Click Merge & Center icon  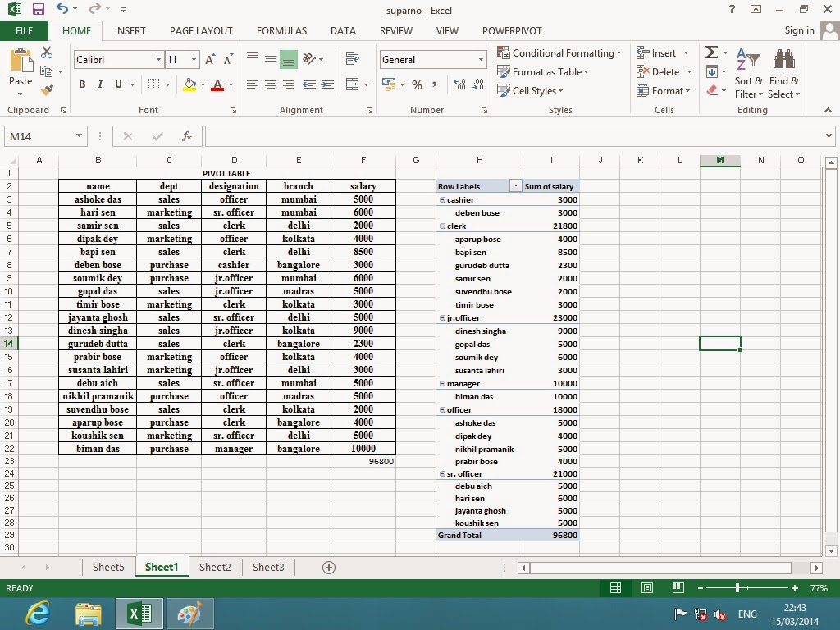(x=353, y=84)
